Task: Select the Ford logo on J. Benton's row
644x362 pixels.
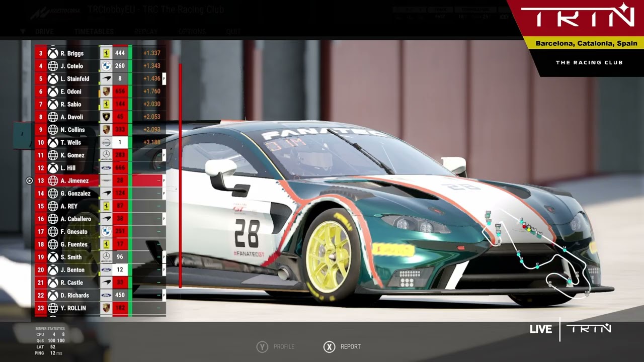Action: tap(106, 270)
